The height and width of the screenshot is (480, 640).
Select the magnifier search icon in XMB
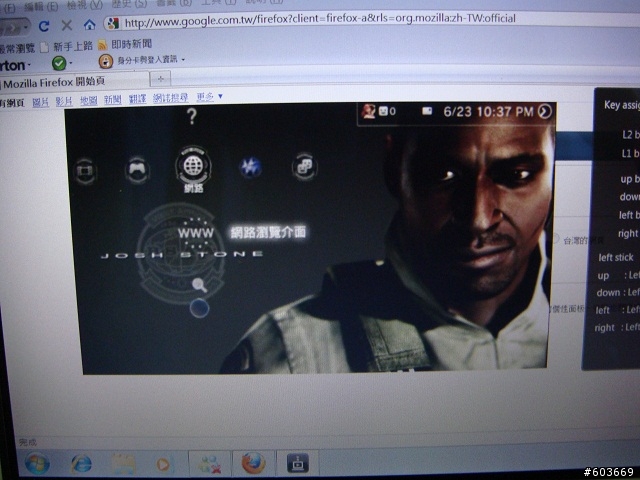coord(199,284)
